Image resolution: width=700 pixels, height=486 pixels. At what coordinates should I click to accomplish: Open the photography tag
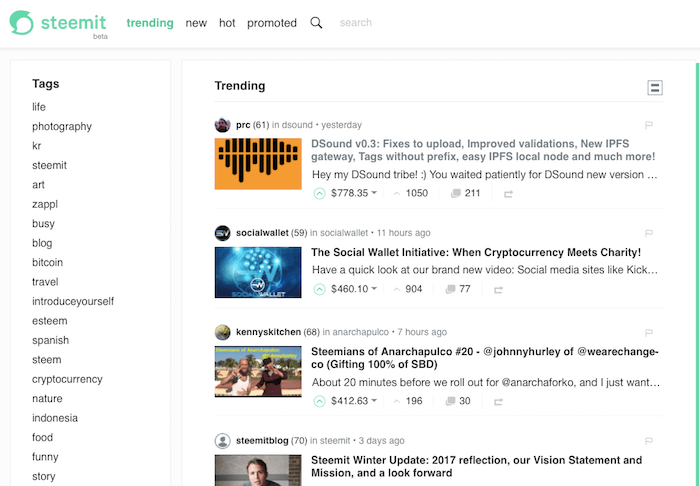click(x=62, y=127)
